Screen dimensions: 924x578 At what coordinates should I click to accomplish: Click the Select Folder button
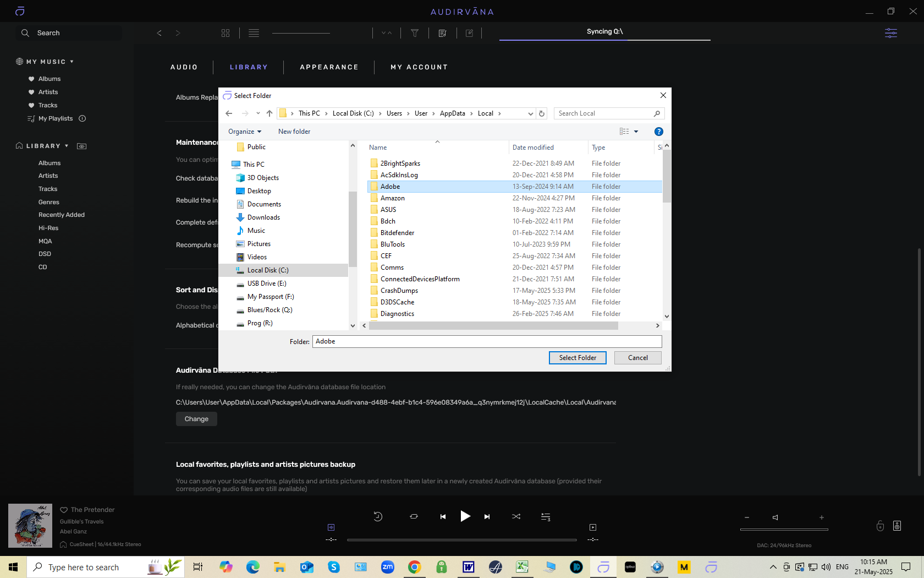[577, 358]
